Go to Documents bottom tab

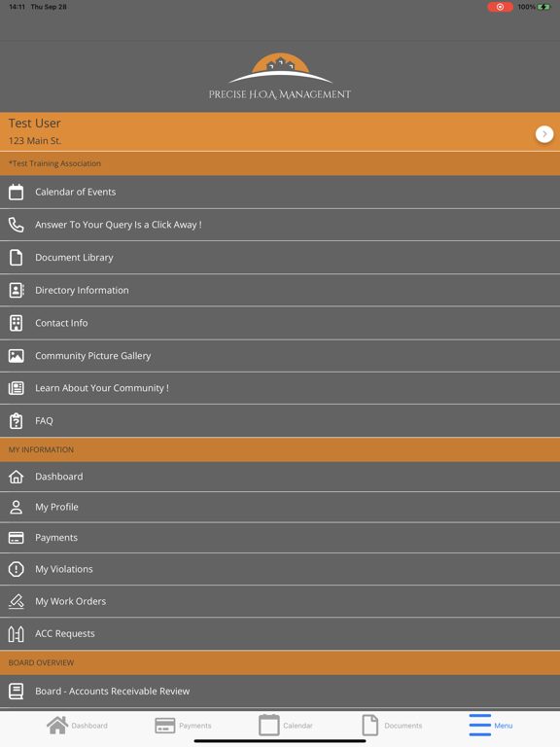[392, 726]
